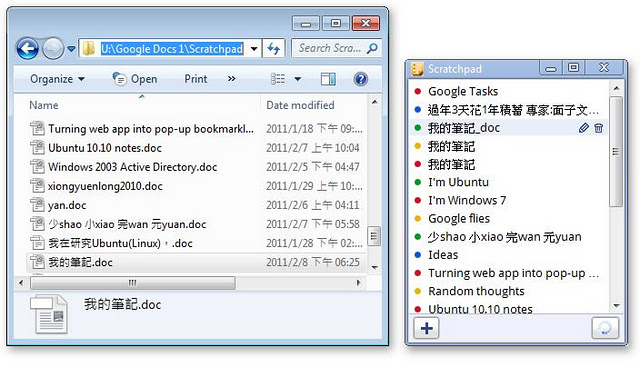The height and width of the screenshot is (367, 640).
Task: Click the sync button in Scratchpad
Action: pyautogui.click(x=605, y=328)
